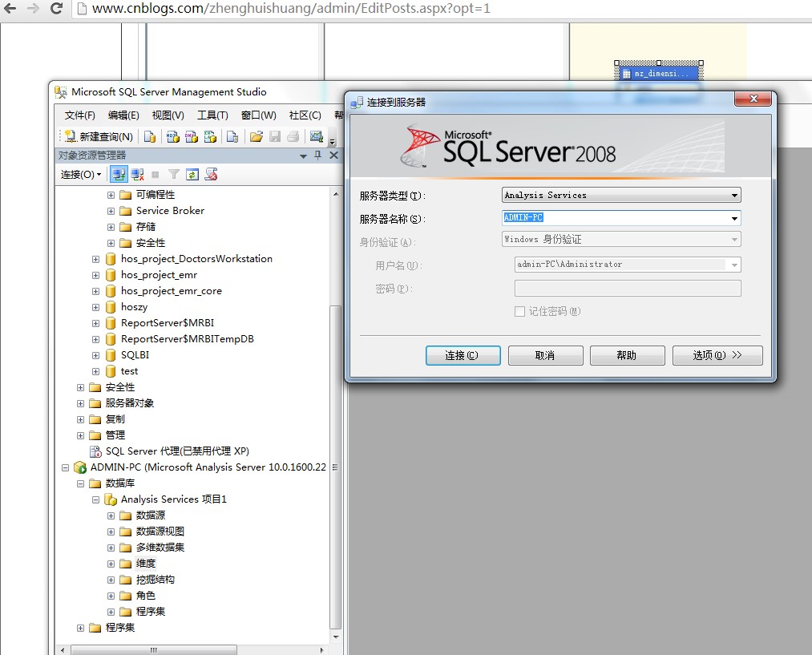812x655 pixels.
Task: Click the filter funnel icon
Action: coord(173,175)
